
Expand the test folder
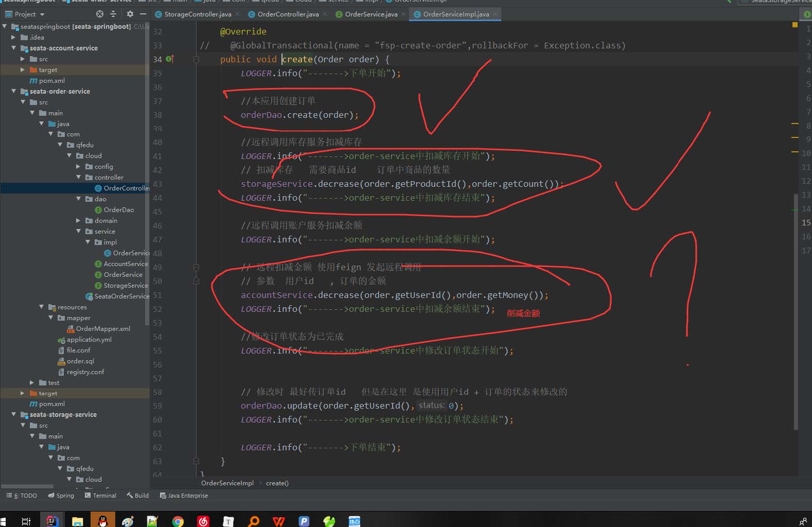point(32,382)
